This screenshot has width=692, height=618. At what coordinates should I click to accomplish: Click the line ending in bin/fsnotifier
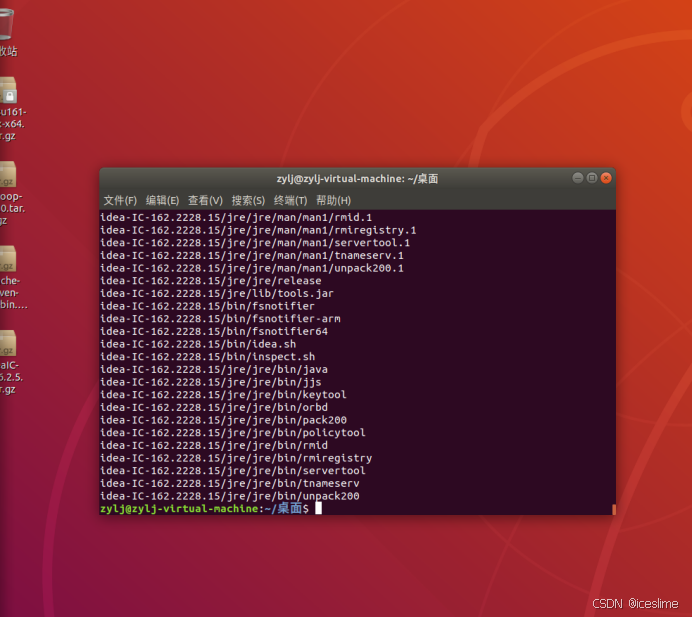tap(207, 306)
